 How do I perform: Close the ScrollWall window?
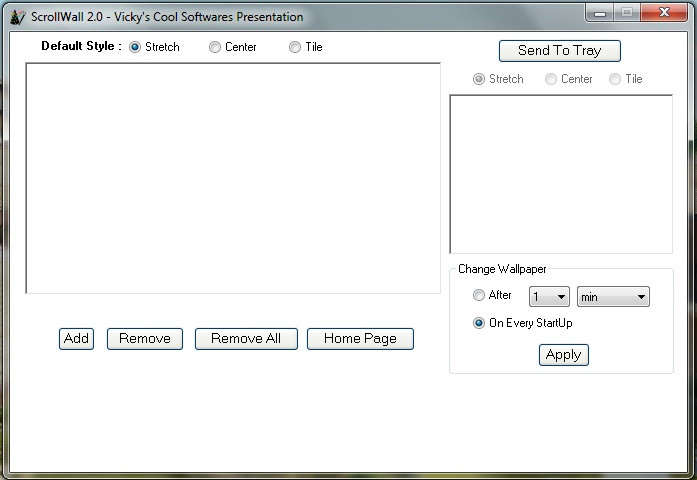664,12
